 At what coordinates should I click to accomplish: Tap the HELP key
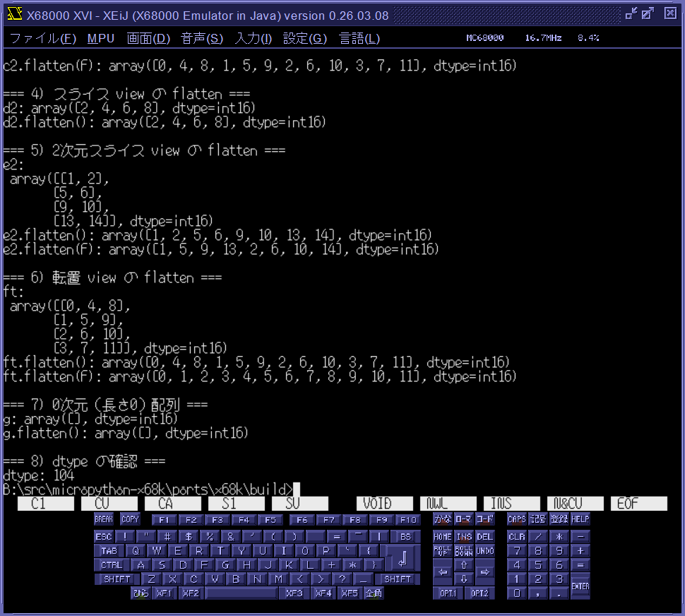coord(580,519)
